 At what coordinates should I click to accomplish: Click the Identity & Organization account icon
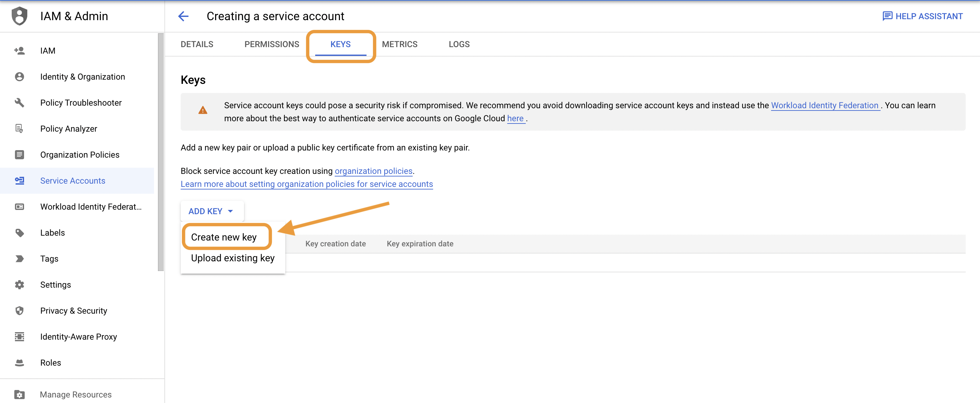(x=19, y=76)
